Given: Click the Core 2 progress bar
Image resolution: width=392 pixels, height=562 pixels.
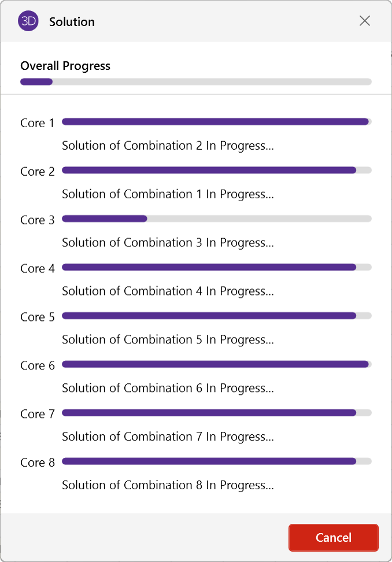Looking at the screenshot, I should click(x=216, y=170).
